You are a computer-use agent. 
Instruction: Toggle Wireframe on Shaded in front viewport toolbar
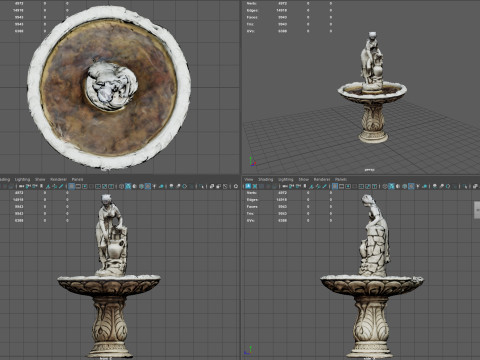tap(141, 186)
